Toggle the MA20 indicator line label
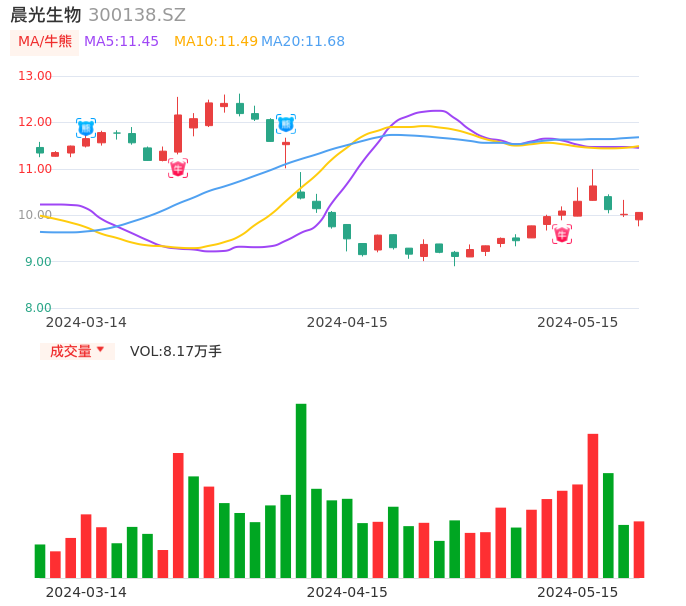 click(303, 41)
